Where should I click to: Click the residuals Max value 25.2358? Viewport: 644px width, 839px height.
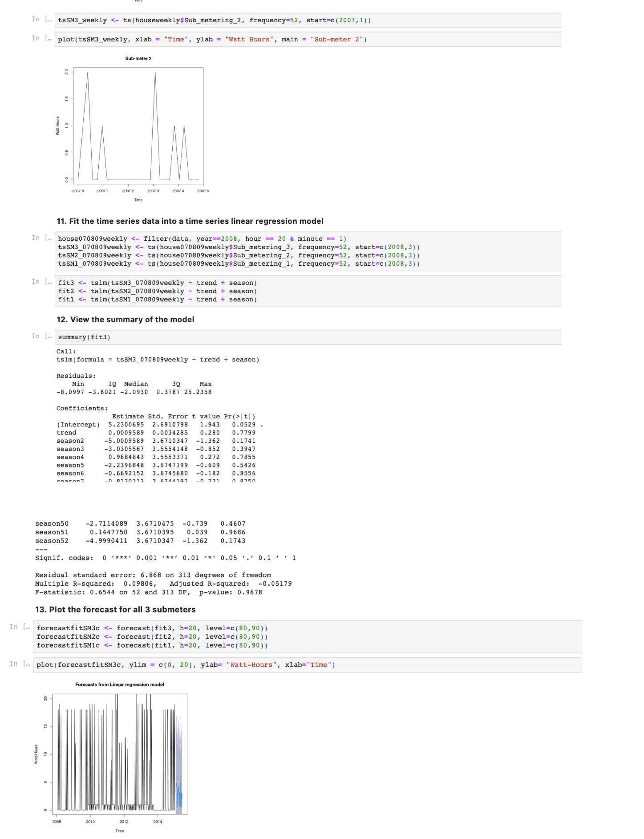click(x=198, y=392)
